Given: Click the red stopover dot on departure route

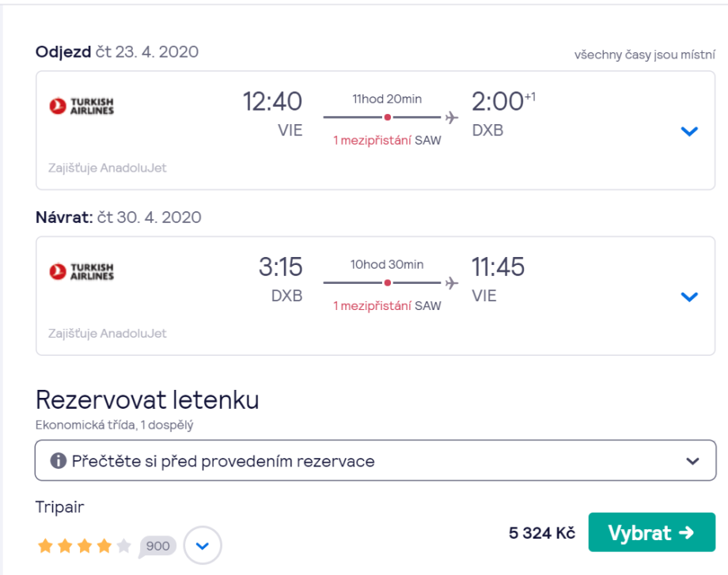Looking at the screenshot, I should pos(387,118).
